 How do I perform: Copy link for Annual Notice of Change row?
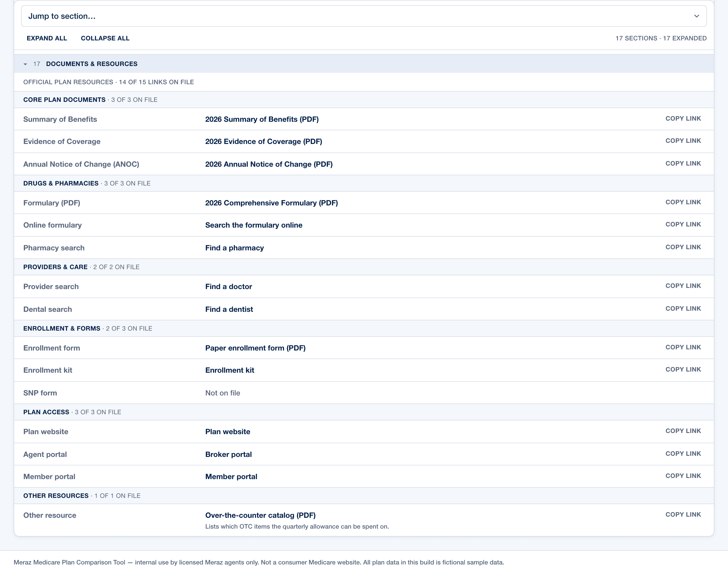click(683, 163)
